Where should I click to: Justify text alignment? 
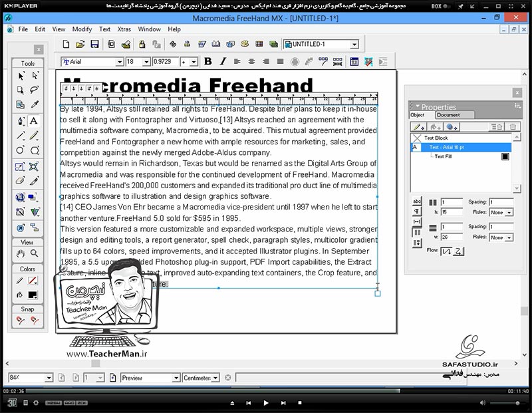coord(280,61)
